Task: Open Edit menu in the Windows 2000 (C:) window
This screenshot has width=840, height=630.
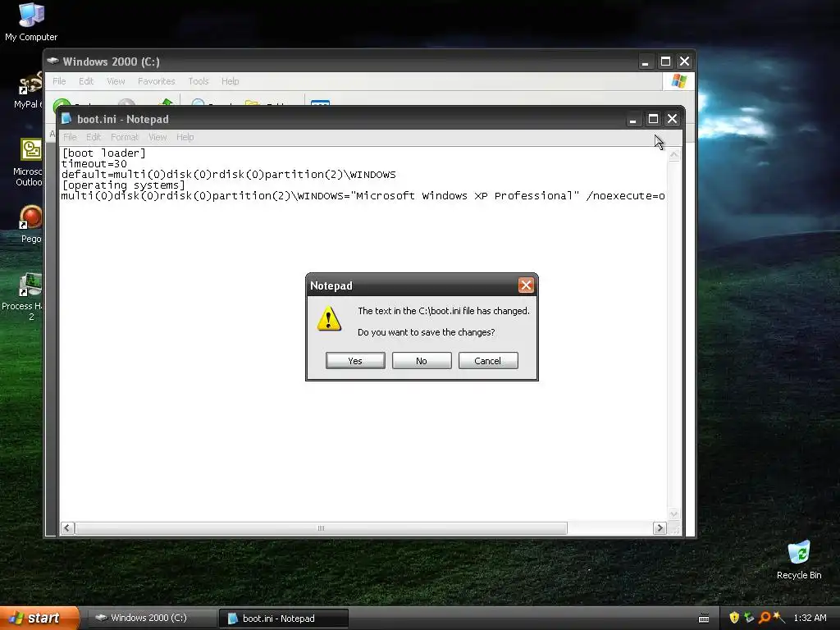Action: [86, 81]
